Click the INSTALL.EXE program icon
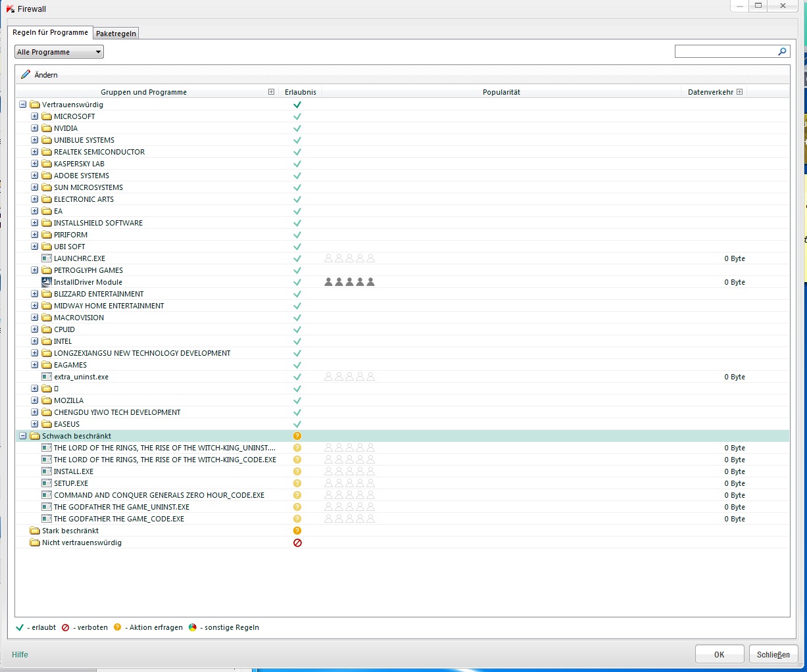The width and height of the screenshot is (807, 672). (x=47, y=471)
